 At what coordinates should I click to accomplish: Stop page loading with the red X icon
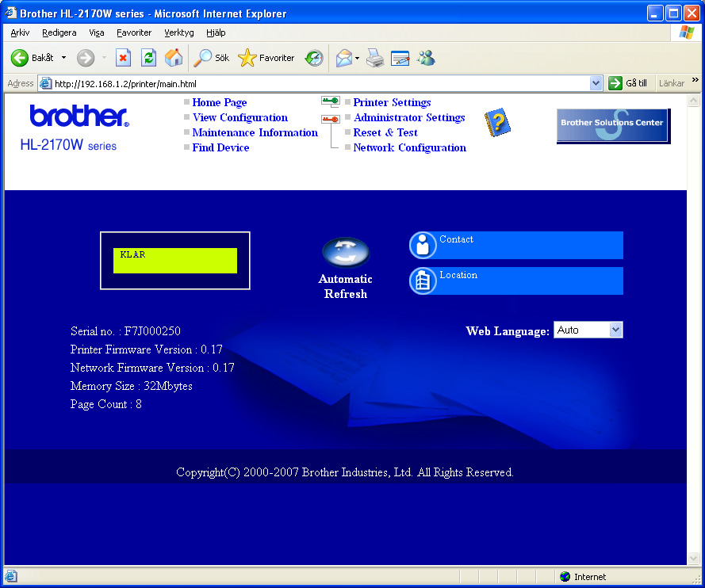coord(123,58)
